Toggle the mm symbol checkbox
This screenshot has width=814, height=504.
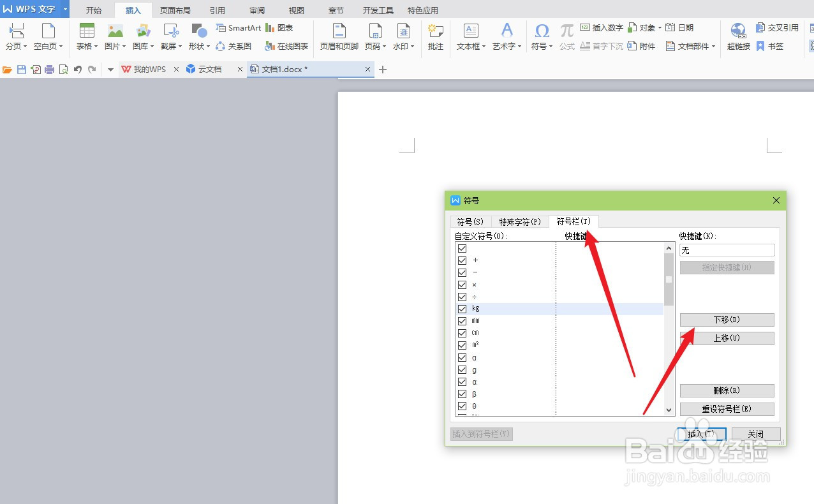pos(463,321)
